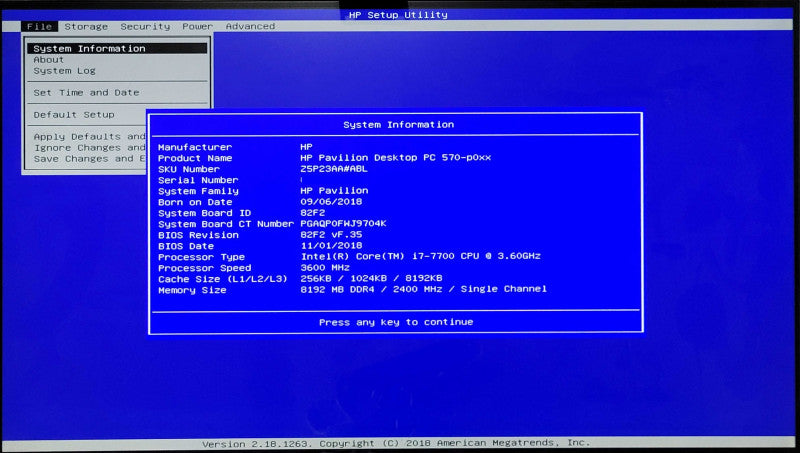
Task: Select the About menu entry
Action: tap(49, 60)
